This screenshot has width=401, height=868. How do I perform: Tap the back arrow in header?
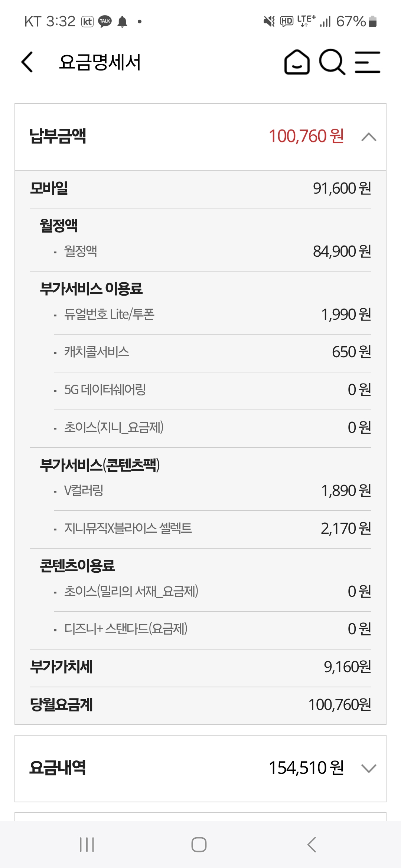click(27, 62)
